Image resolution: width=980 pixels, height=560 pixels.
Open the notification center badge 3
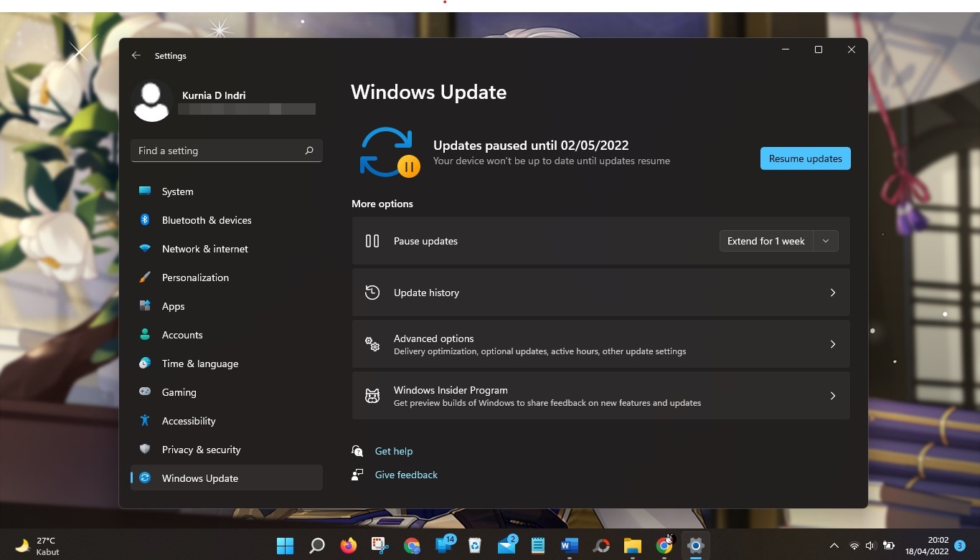click(960, 546)
